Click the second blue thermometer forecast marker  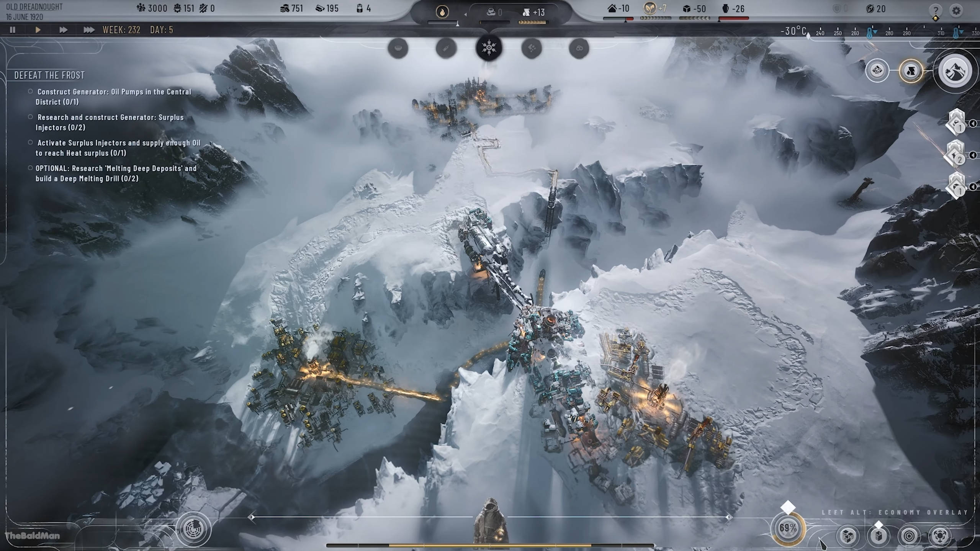point(956,33)
